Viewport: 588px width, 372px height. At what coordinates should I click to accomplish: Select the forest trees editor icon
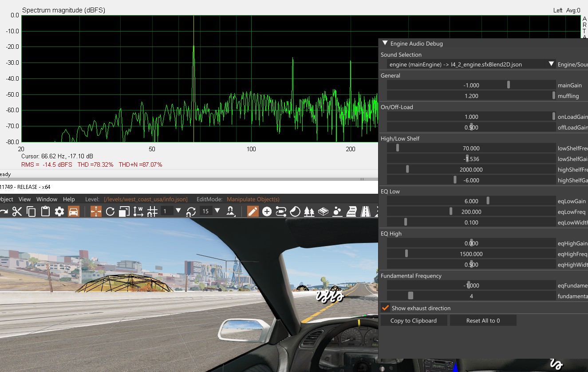tap(309, 211)
